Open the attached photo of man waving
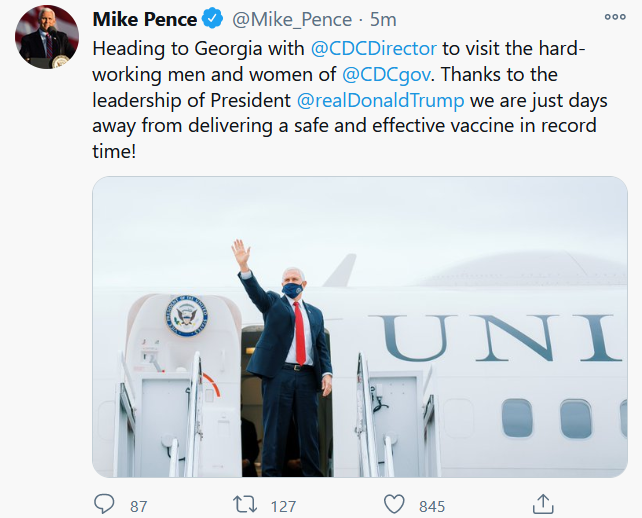 (x=360, y=327)
